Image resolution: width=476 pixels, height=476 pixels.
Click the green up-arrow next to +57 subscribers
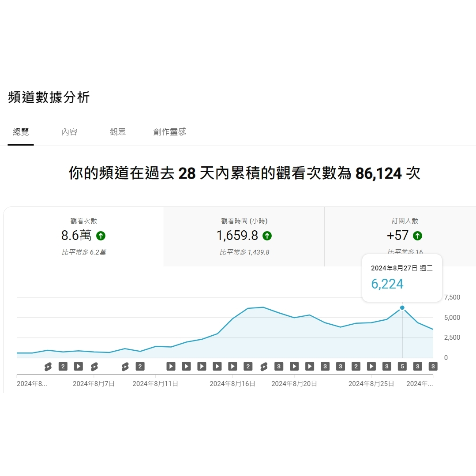tap(417, 236)
